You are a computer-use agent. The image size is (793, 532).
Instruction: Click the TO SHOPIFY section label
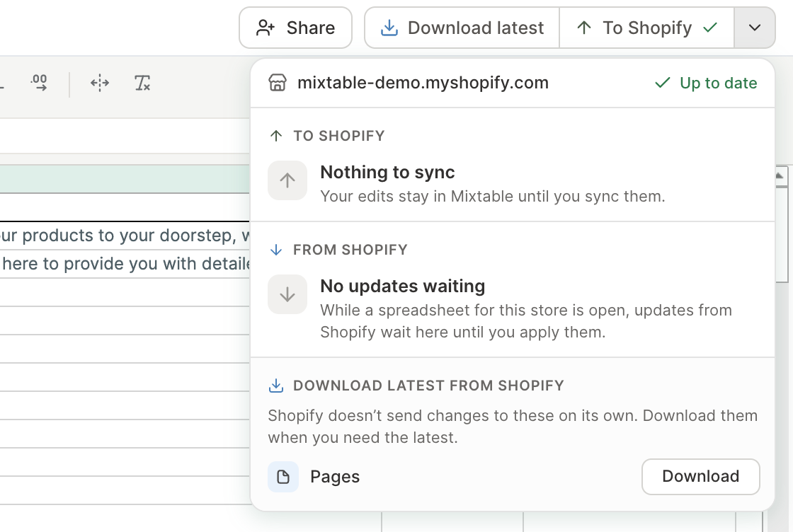point(339,136)
